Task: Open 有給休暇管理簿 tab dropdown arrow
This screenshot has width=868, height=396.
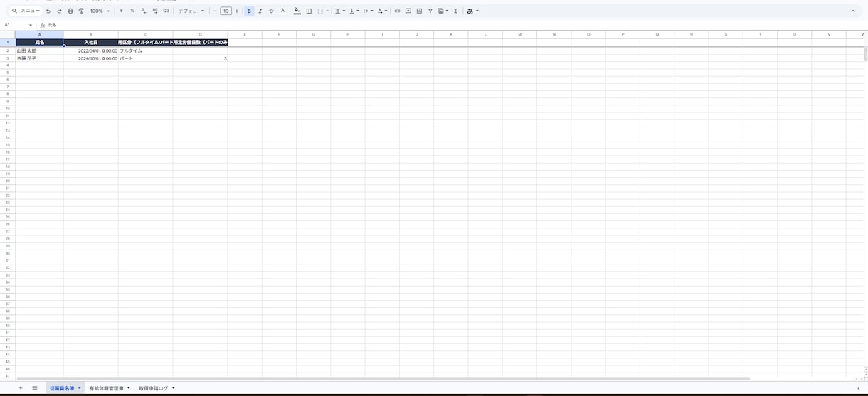Action: pos(129,388)
